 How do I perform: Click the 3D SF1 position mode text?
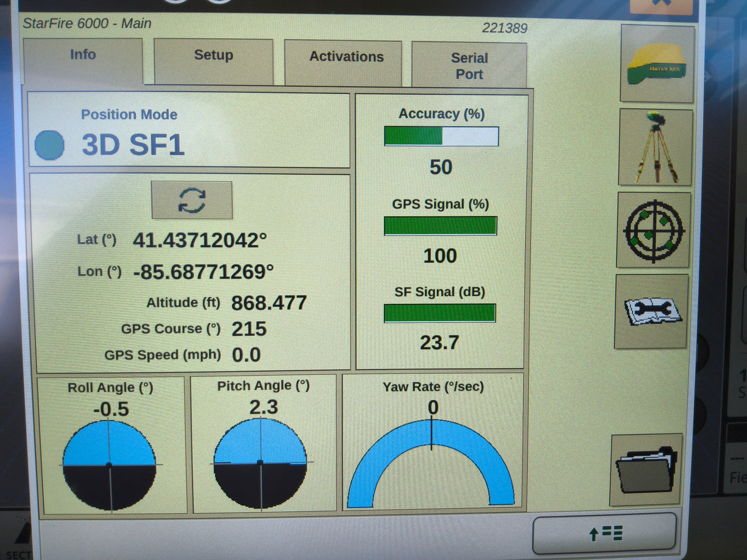(x=133, y=145)
